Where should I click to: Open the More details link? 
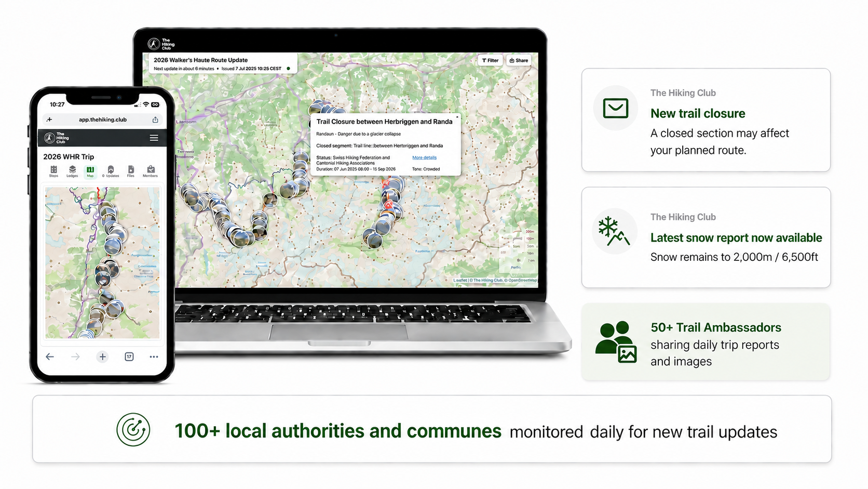click(x=425, y=157)
